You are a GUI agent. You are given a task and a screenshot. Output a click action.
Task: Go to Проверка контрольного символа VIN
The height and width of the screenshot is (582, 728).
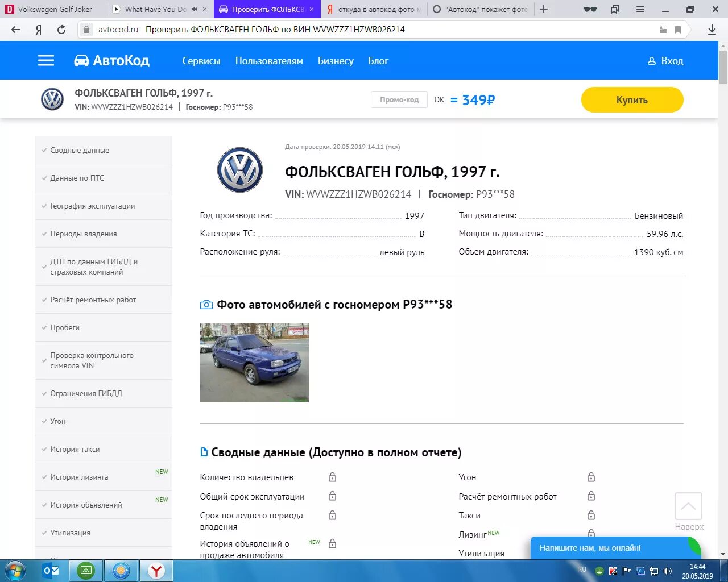click(103, 360)
